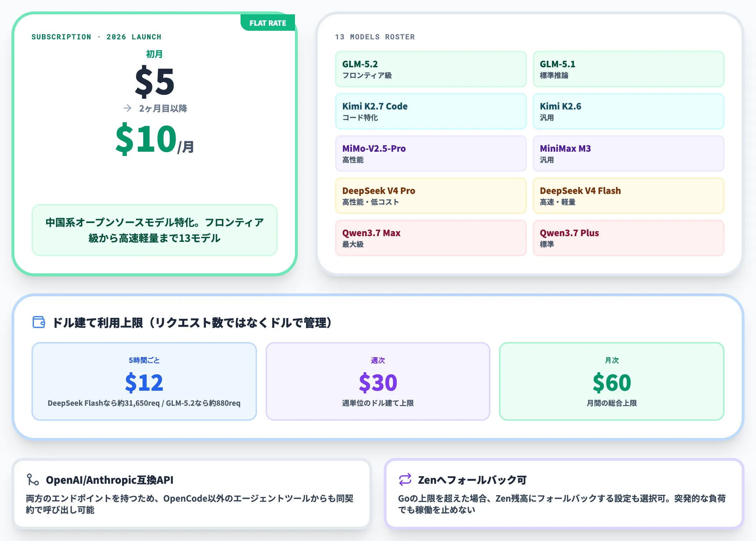Viewport: 756px width, 541px height.
Task: Click the 中国系オープンソースモデル特化 description box
Action: click(155, 230)
